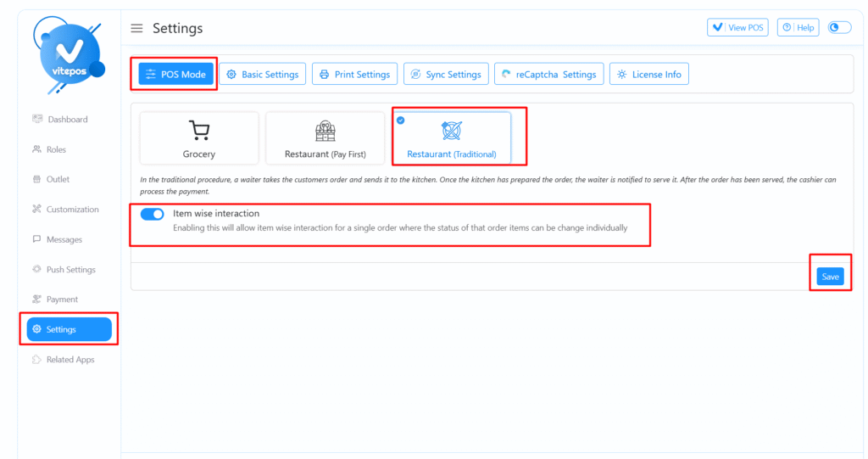Click the Vitepos logo
The image size is (868, 459).
coord(70,54)
